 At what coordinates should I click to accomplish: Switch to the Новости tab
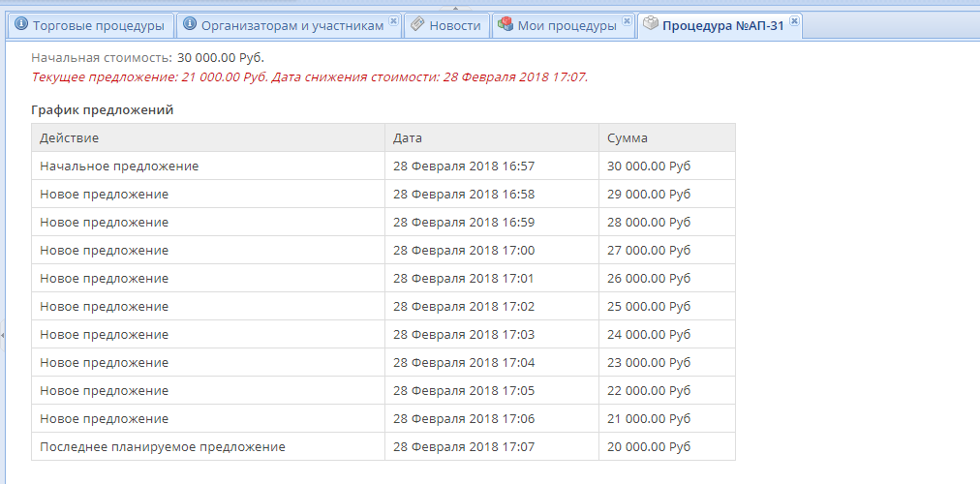tap(445, 26)
